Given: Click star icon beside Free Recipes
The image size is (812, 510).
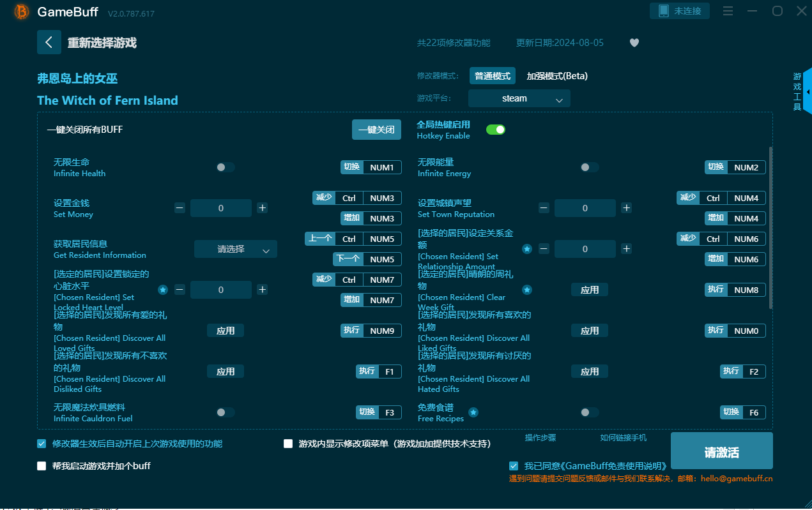Looking at the screenshot, I should coord(473,412).
